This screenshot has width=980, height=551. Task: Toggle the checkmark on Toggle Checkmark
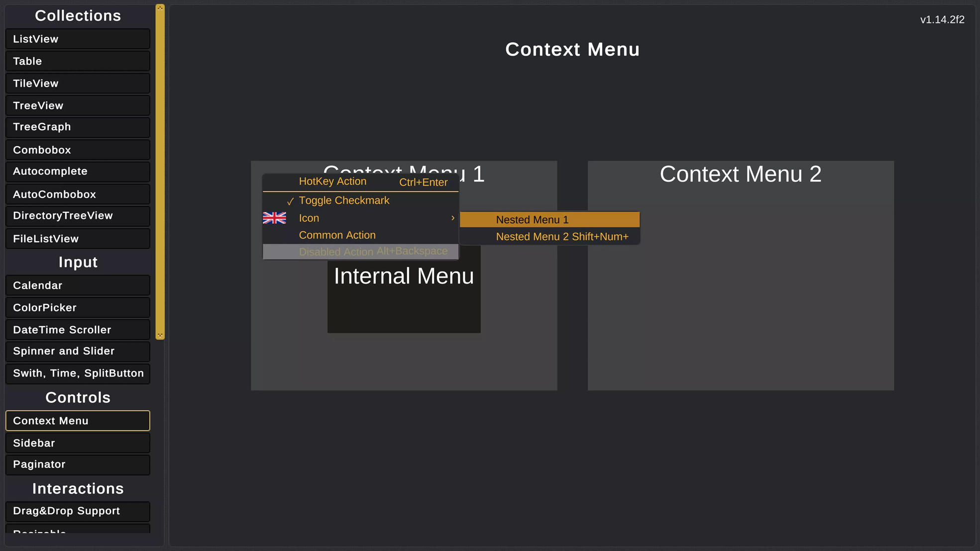coord(344,200)
